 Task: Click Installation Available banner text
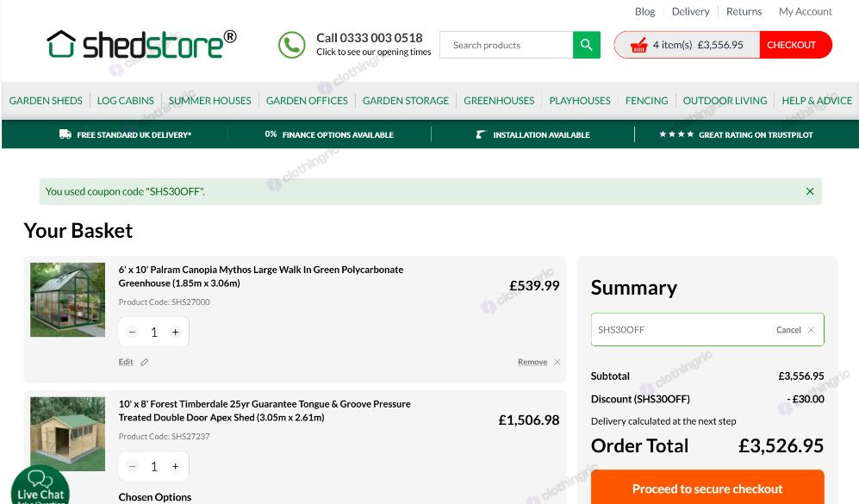click(x=541, y=134)
